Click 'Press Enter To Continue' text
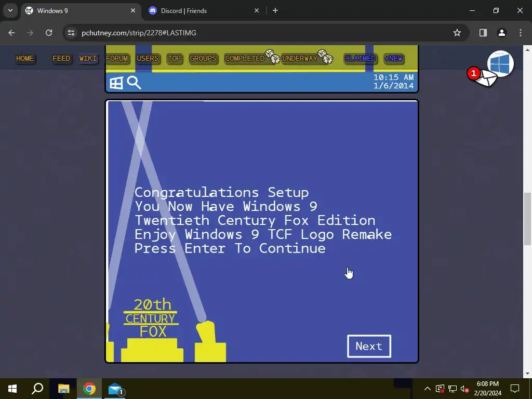Screen dimensions: 532x399 pos(230,249)
